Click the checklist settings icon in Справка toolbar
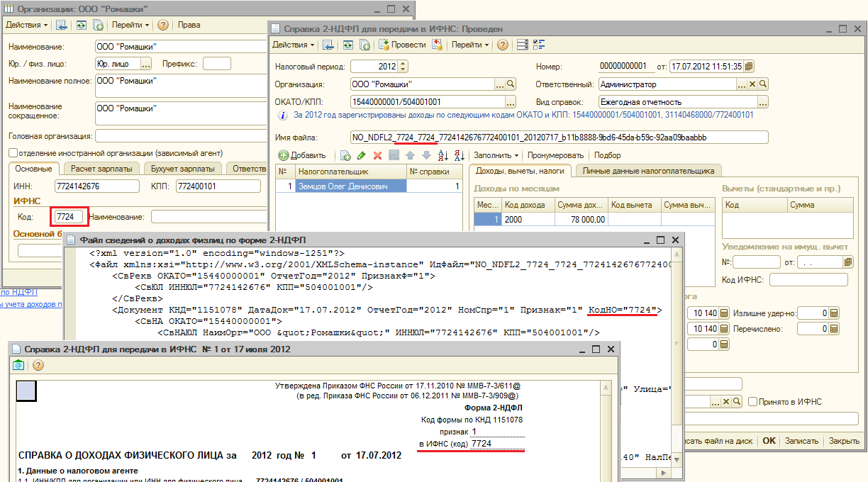Image resolution: width=868 pixels, height=482 pixels. pos(538,45)
